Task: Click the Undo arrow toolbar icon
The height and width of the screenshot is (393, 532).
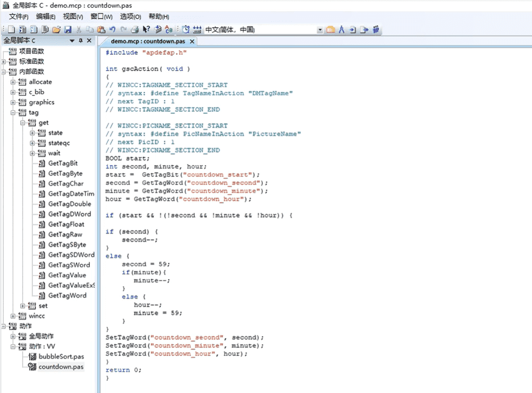Action: click(x=112, y=30)
